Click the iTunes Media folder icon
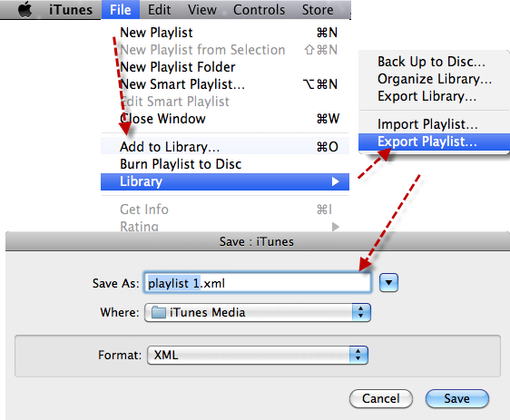This screenshot has height=420, width=510. [x=159, y=312]
